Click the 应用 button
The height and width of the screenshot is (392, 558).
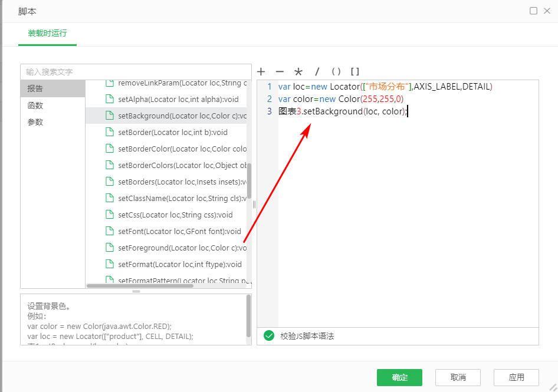(x=516, y=377)
